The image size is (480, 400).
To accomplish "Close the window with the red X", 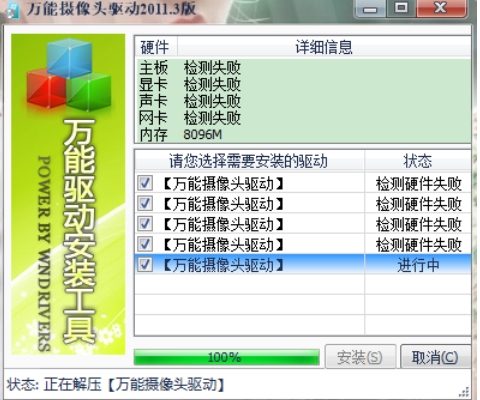I will pos(441,9).
